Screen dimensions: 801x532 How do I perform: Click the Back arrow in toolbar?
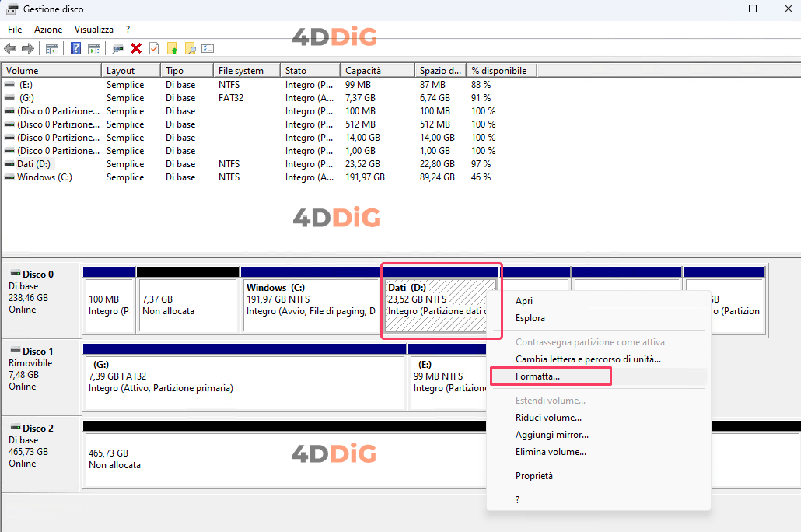tap(9, 48)
